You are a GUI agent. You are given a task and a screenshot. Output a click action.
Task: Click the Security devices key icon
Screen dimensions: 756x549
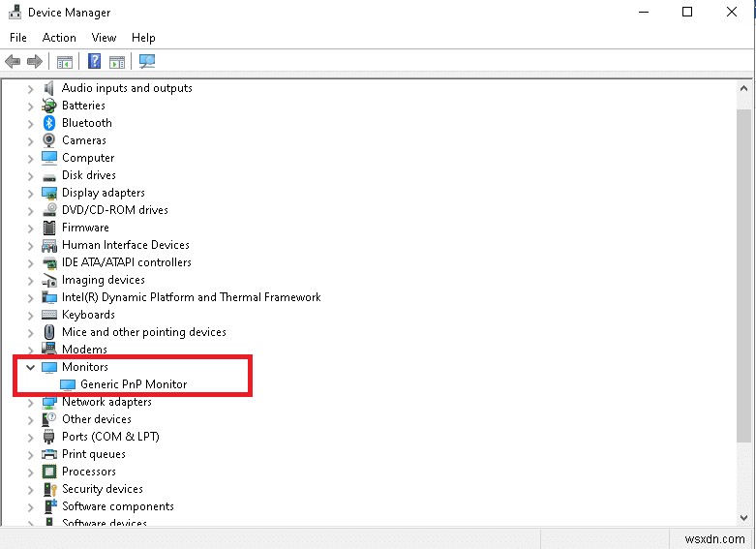point(49,489)
